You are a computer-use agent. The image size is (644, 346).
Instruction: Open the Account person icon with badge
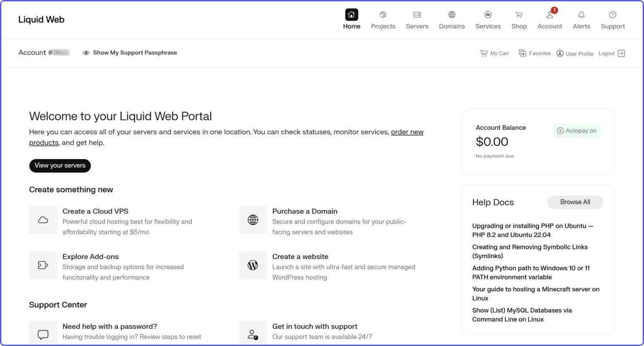549,15
